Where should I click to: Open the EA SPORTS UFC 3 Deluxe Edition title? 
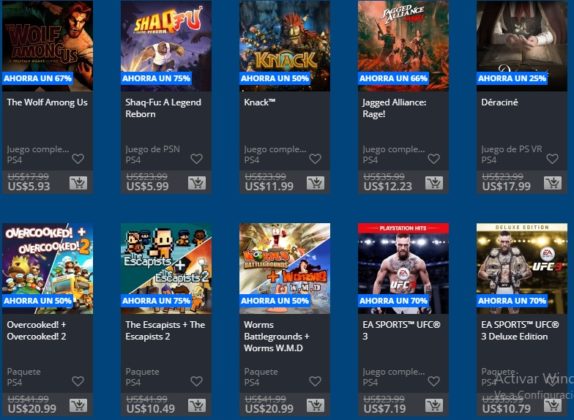(520, 330)
